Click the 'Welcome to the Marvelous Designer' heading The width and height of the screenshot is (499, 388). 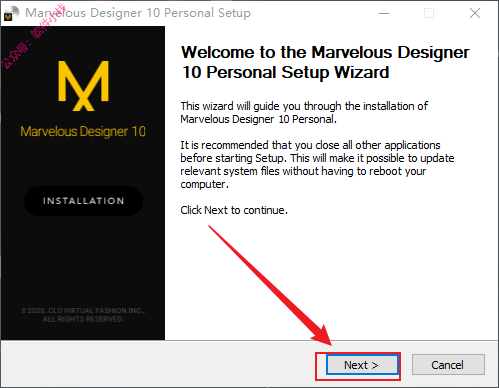point(325,62)
